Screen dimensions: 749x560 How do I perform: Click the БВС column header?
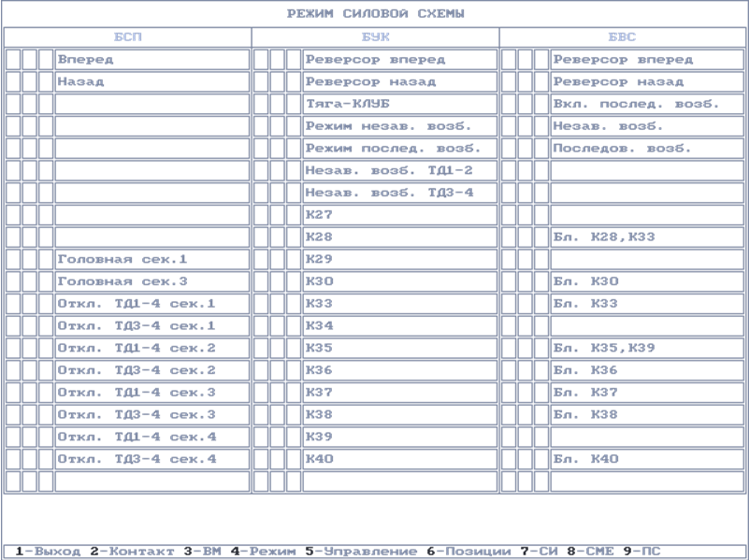[623, 37]
